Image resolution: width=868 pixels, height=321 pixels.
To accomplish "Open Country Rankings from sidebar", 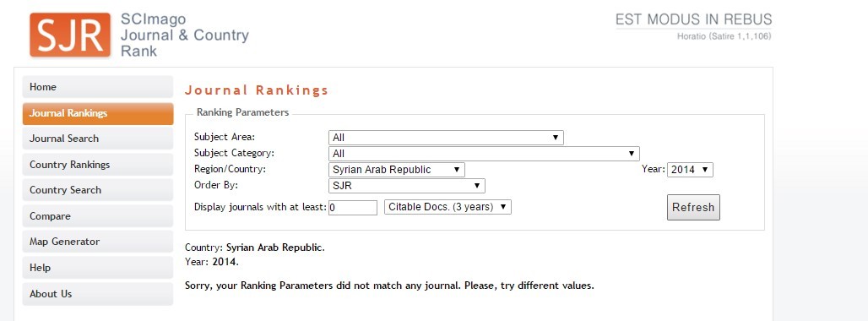I will click(x=98, y=165).
